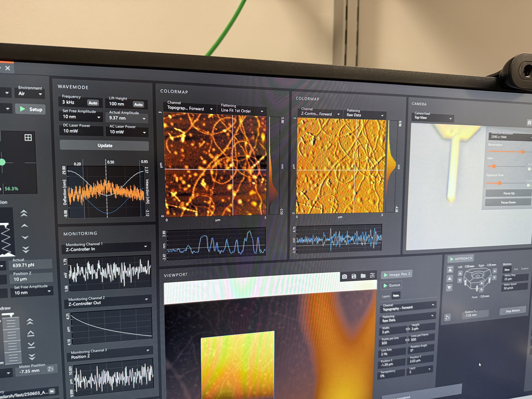The image size is (532, 399).
Task: Toggle Auto for Lift Height
Action: (138, 104)
